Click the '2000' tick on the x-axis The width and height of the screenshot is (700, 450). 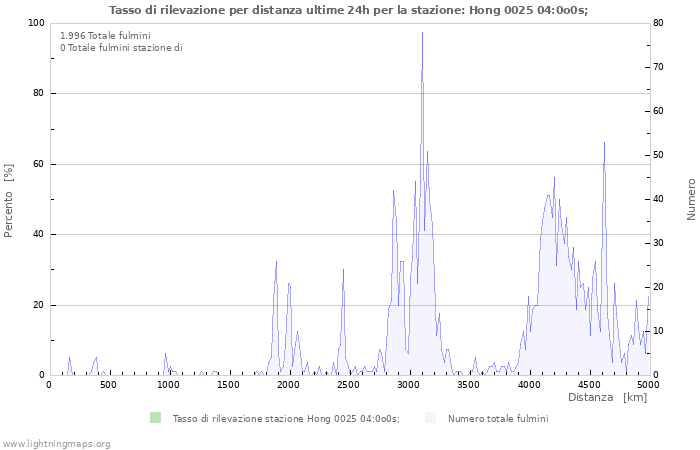(289, 385)
